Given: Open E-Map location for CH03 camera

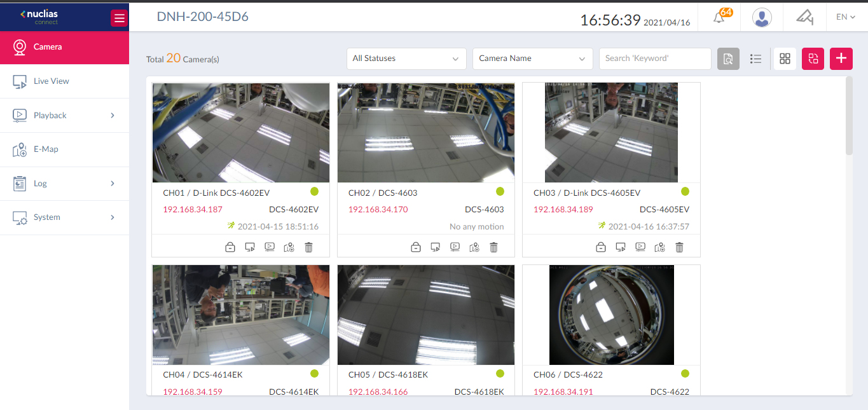Looking at the screenshot, I should point(660,247).
